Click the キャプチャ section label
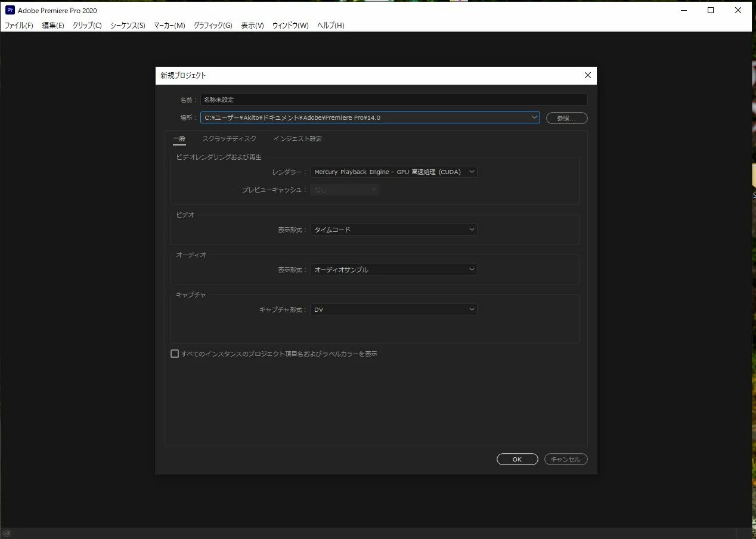The image size is (756, 539). click(x=191, y=295)
